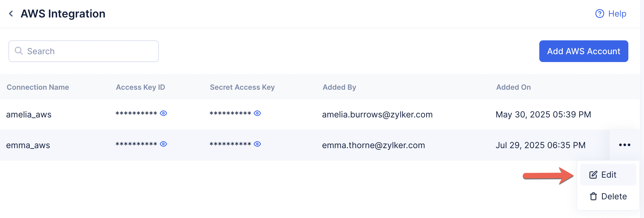This screenshot has width=644, height=218.
Task: Show emma_aws Access Key ID
Action: coord(163,144)
